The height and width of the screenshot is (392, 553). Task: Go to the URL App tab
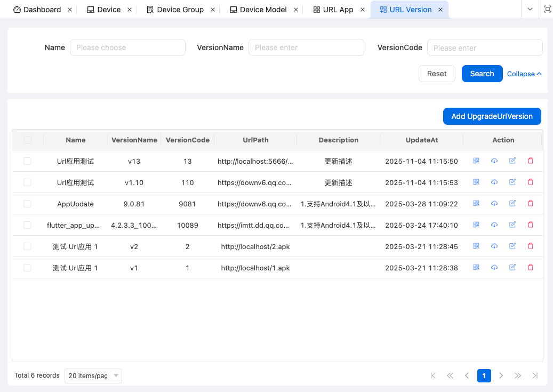point(338,10)
